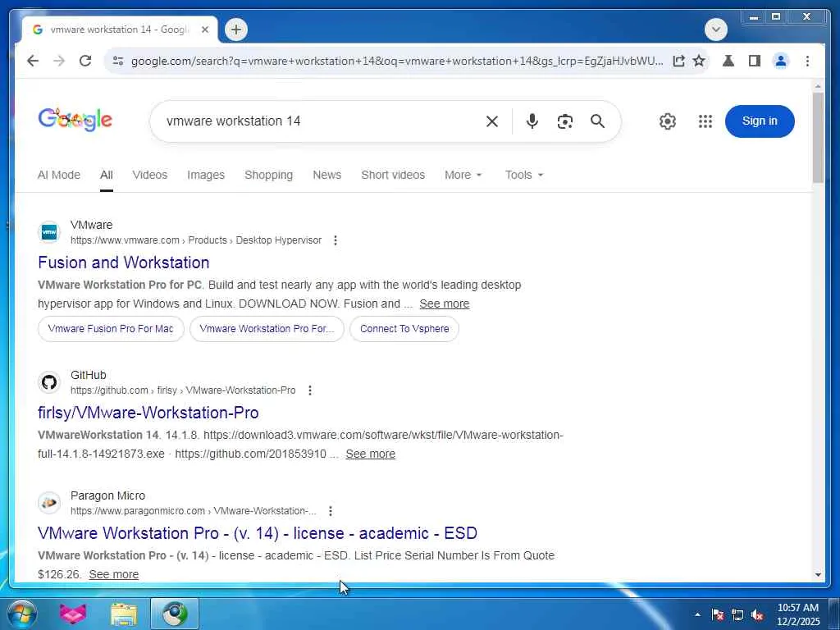The image size is (840, 630).
Task: Open Action Center flag icon
Action: [x=718, y=615]
